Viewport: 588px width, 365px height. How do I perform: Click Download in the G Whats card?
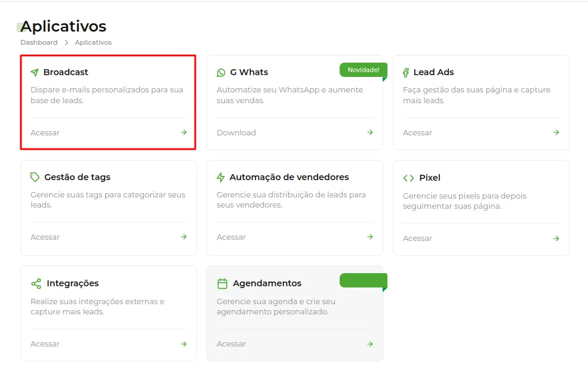click(x=236, y=132)
